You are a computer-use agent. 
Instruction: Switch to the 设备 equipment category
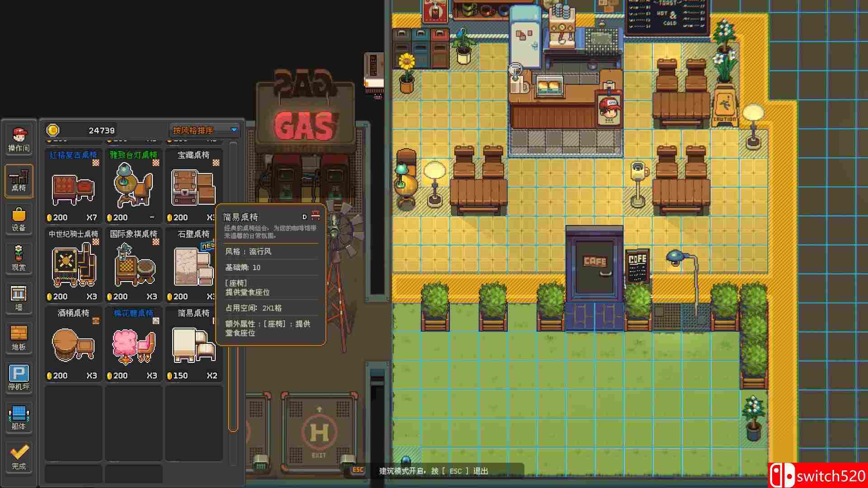(19, 219)
